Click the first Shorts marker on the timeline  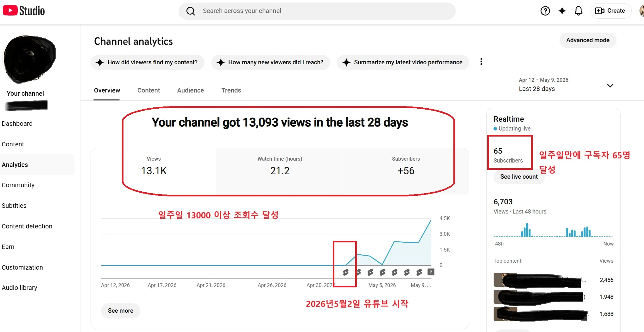tap(346, 272)
